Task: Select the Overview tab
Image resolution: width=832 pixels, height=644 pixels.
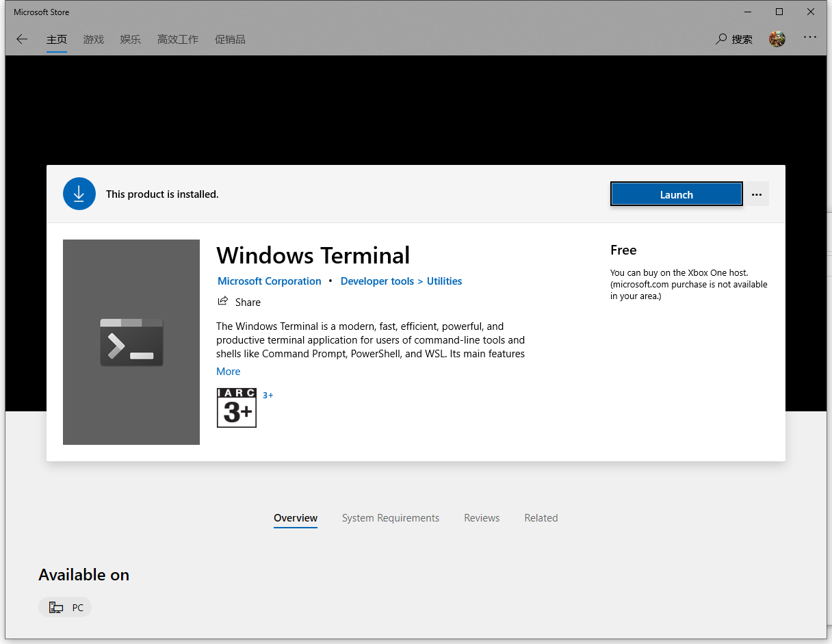Action: click(x=296, y=518)
